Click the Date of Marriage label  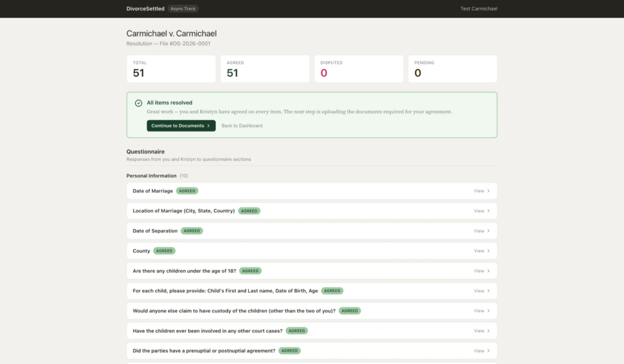153,191
